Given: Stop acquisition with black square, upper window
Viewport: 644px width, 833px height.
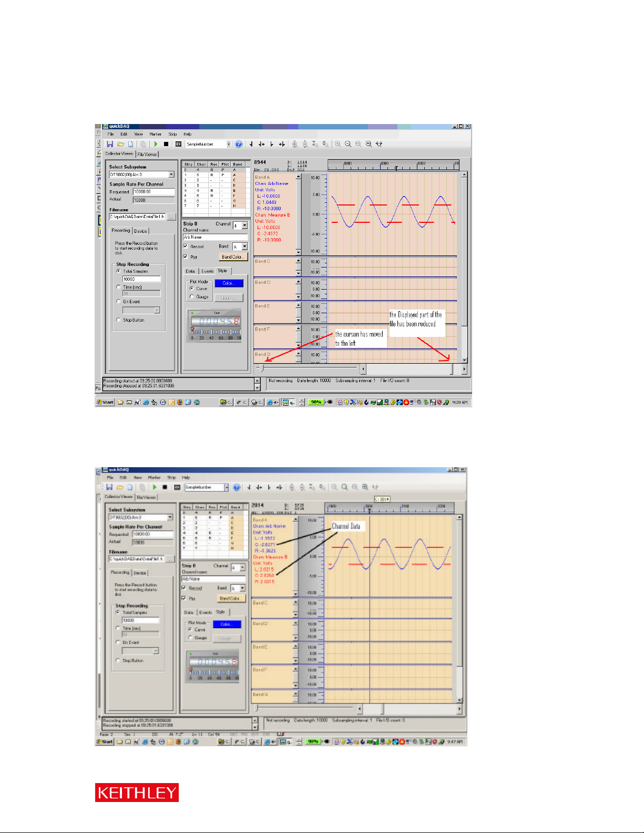Looking at the screenshot, I should 166,144.
